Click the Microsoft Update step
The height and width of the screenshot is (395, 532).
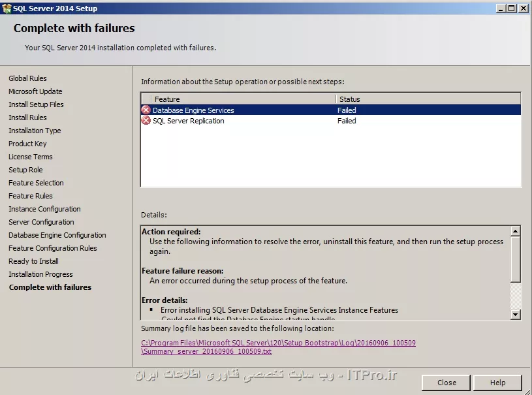coord(35,91)
